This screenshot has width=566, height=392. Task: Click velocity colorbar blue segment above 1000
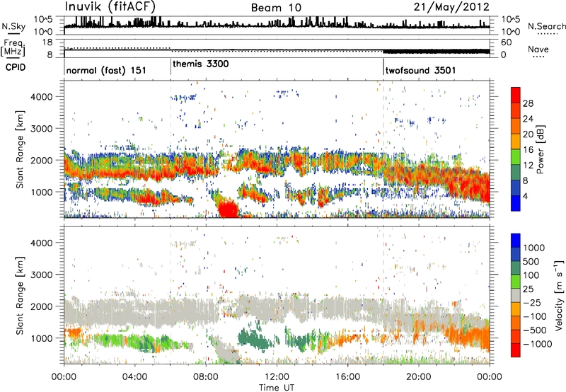[516, 241]
